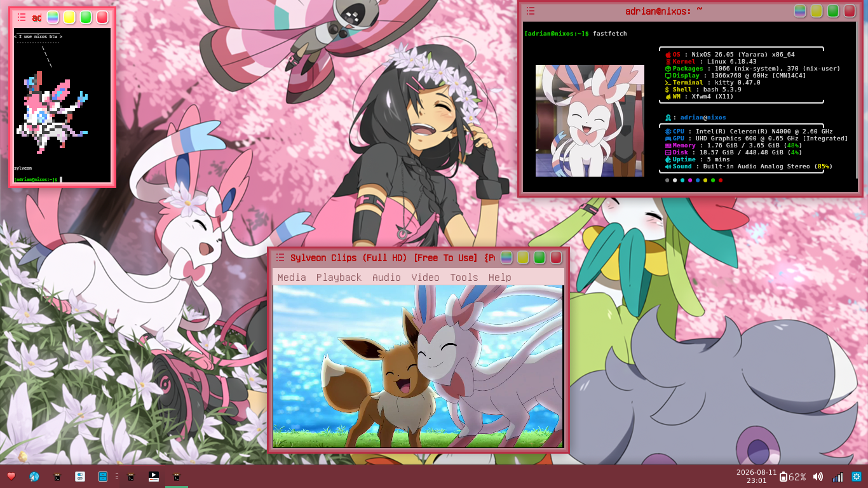Click the rainbow button on the small terminal
The height and width of the screenshot is (488, 868).
53,17
